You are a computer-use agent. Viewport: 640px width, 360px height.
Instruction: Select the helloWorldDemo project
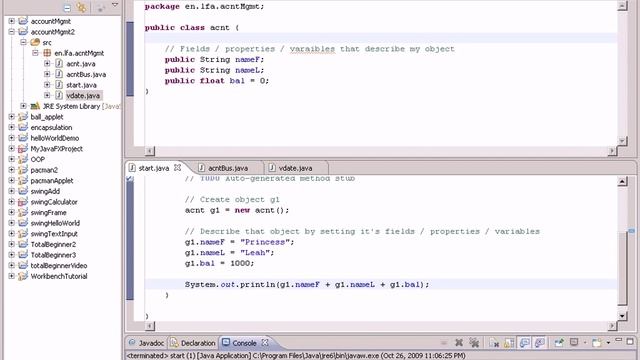(55, 138)
